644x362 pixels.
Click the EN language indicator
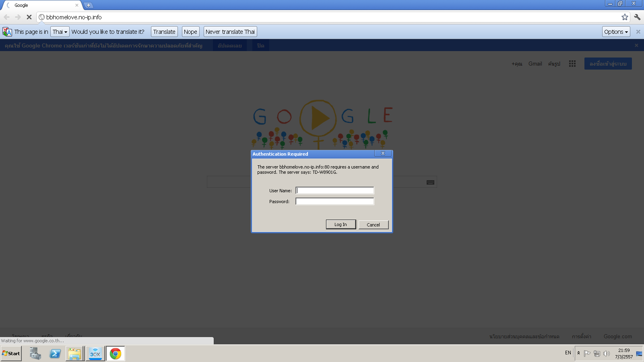coord(568,353)
